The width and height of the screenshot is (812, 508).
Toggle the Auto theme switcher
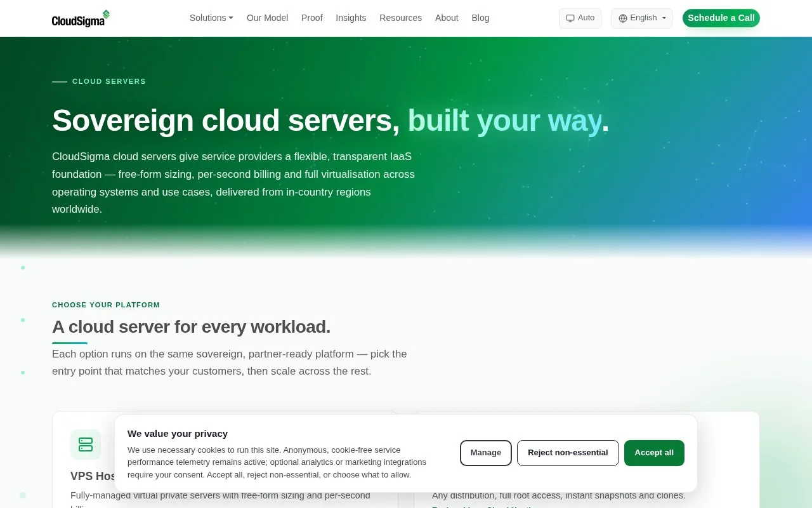coord(580,18)
